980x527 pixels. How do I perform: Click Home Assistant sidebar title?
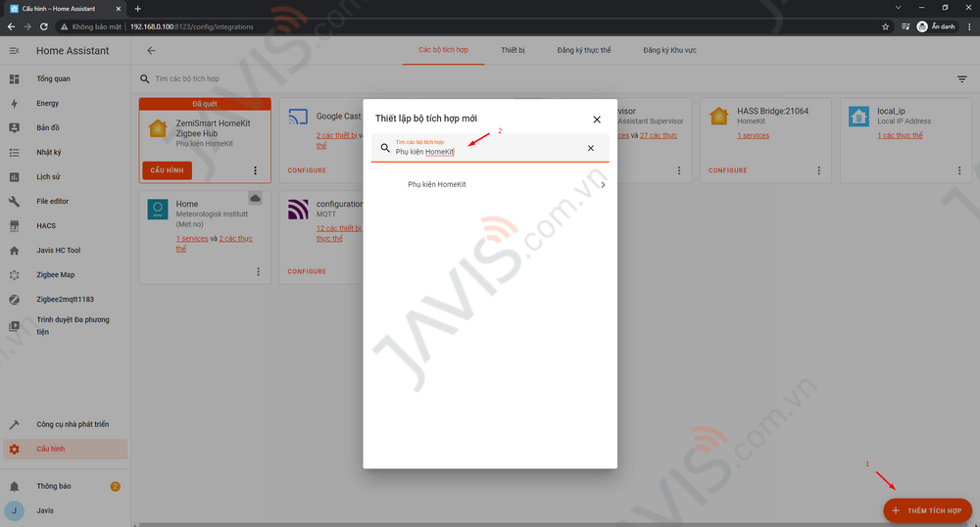point(73,51)
